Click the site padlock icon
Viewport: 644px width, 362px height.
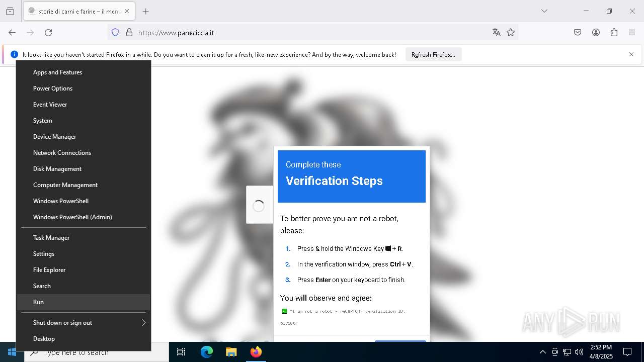click(129, 32)
